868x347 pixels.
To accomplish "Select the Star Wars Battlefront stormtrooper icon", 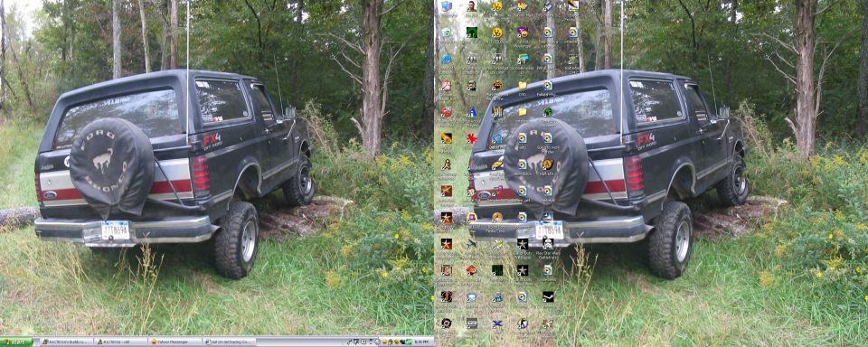I will [x=548, y=243].
